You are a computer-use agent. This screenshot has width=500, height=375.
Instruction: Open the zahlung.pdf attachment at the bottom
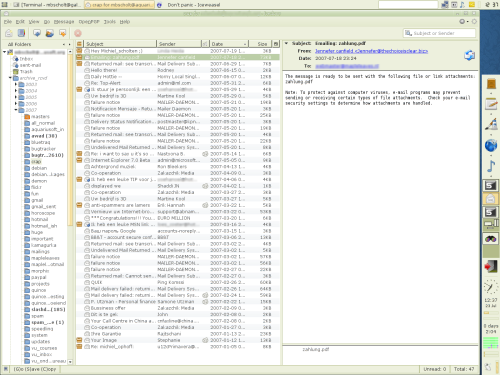coord(316,349)
